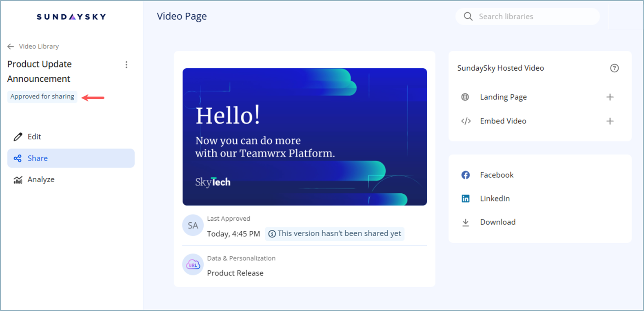Viewport: 644px width, 311px height.
Task: Open the Analyze section
Action: click(x=40, y=179)
